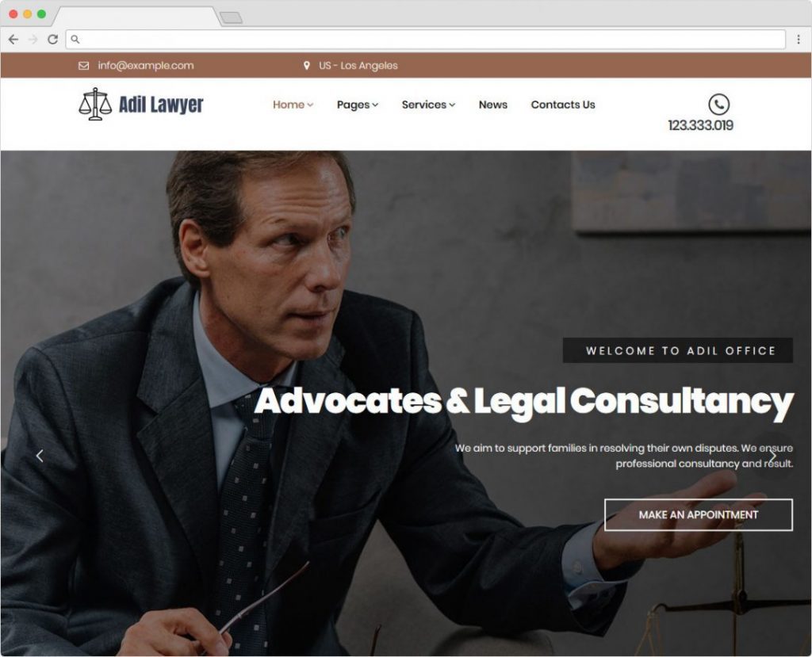Expand the Services dropdown menu
Viewport: 812px width, 657px height.
click(428, 105)
